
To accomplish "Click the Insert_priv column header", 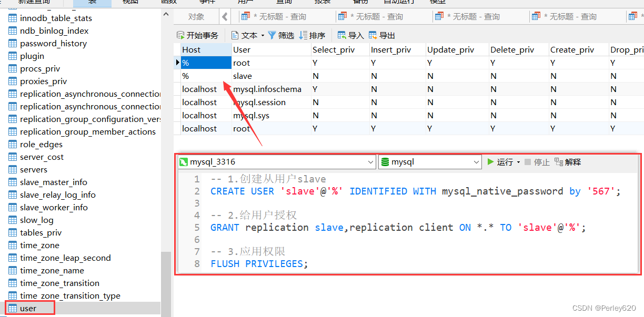I will pos(397,49).
